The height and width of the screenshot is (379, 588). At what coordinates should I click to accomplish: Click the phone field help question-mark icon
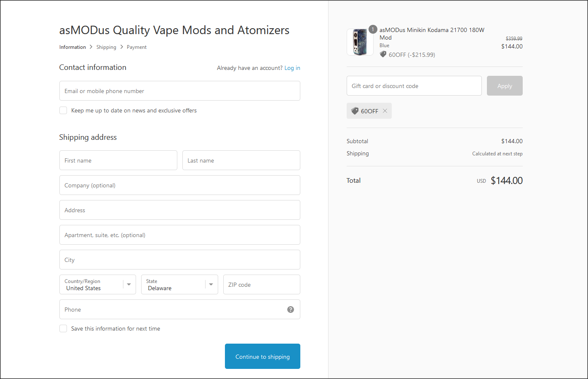(x=291, y=310)
